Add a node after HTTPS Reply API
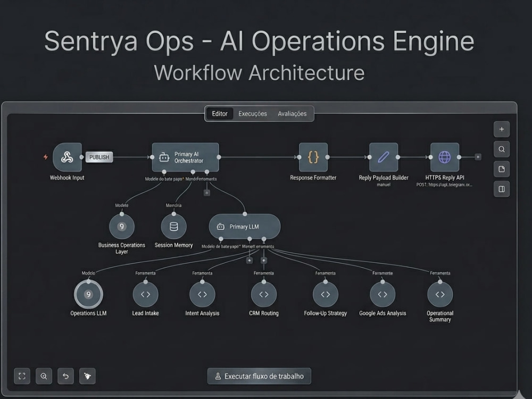532x399 pixels. [478, 157]
